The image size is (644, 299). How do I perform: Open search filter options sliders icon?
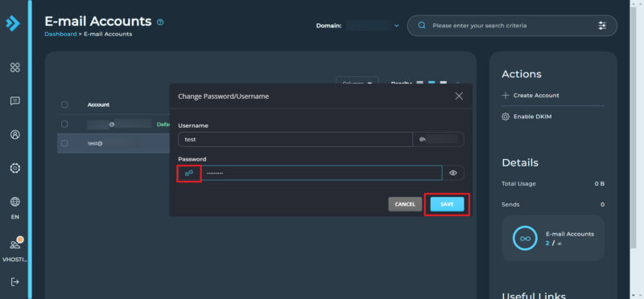coord(601,26)
